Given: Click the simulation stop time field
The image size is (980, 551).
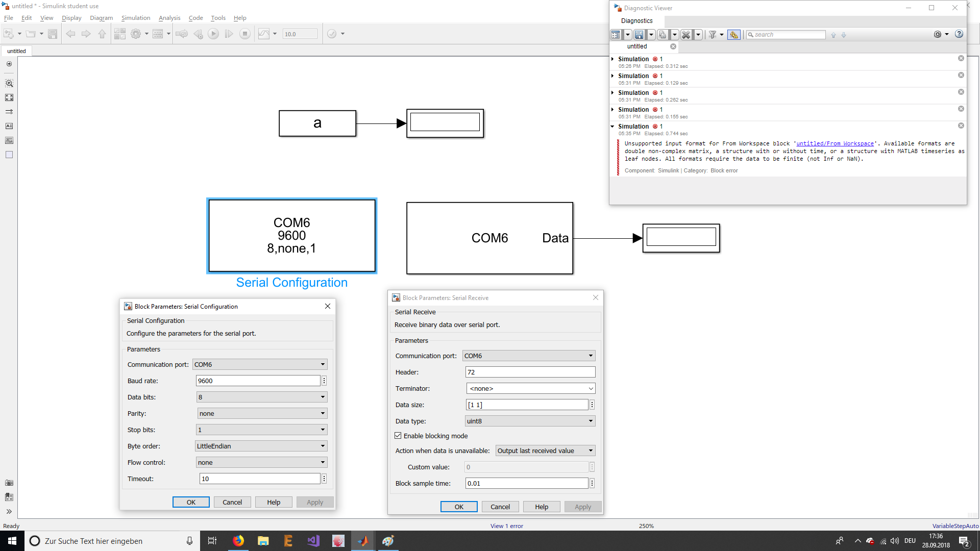Looking at the screenshot, I should [300, 34].
